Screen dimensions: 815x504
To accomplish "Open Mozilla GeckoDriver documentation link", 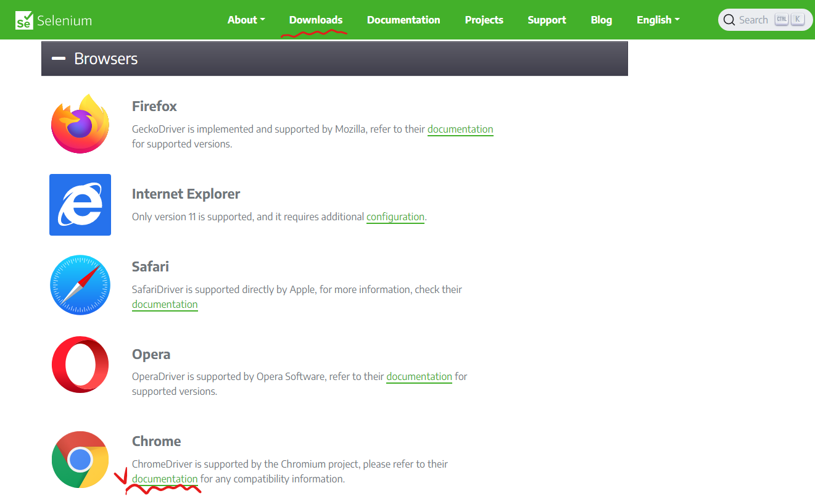I will pos(460,129).
